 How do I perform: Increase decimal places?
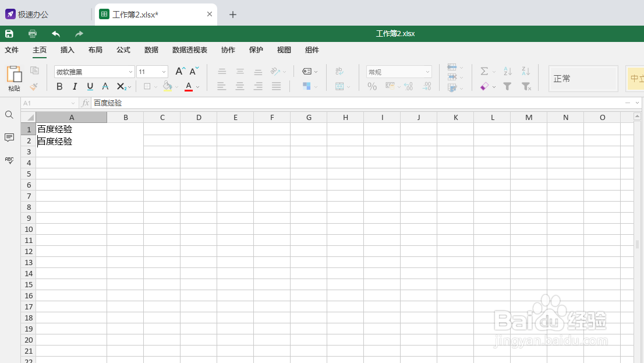click(427, 86)
